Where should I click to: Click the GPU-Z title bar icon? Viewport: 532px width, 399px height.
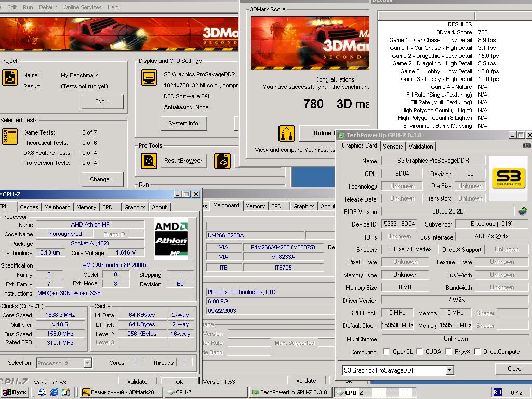pos(341,135)
